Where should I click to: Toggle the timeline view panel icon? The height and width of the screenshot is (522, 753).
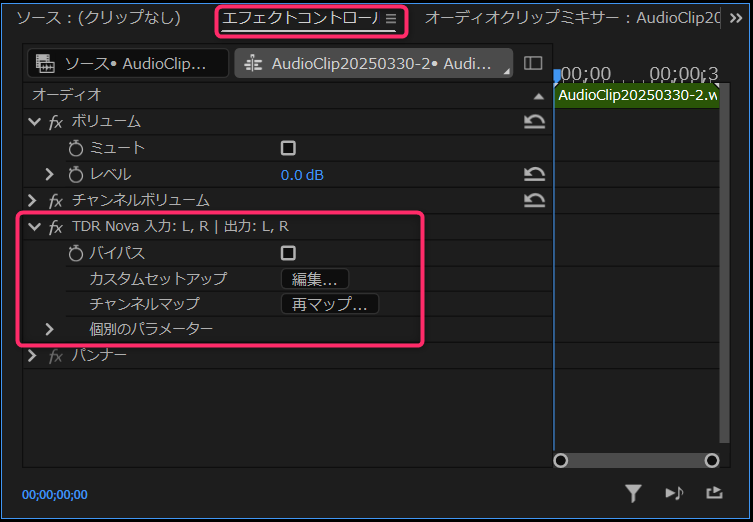(533, 63)
